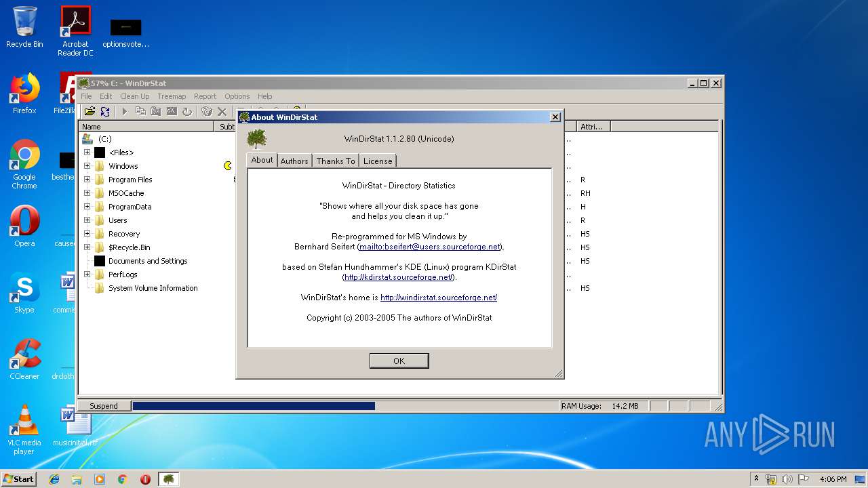Viewport: 868px width, 488px height.
Task: Click the WinDirStat tree logo in About dialog
Action: tap(257, 139)
